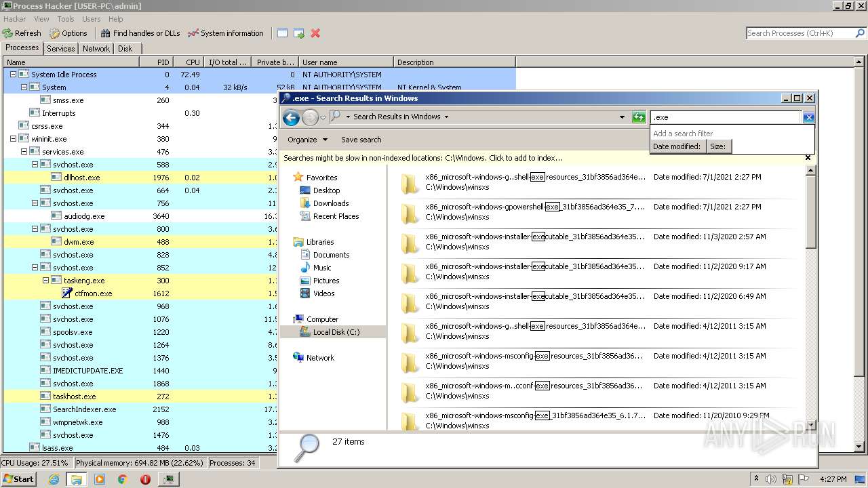Open Windows Media Player taskbar icon
Viewport: 868px width, 488px height.
tap(100, 479)
